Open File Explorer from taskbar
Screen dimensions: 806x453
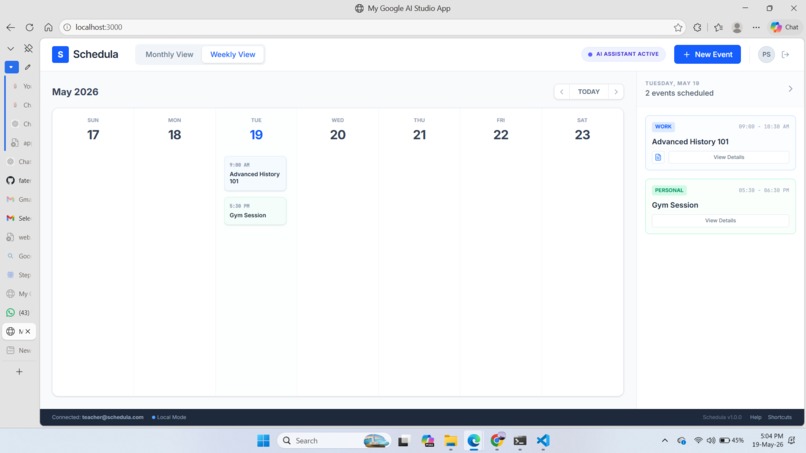[x=450, y=441]
